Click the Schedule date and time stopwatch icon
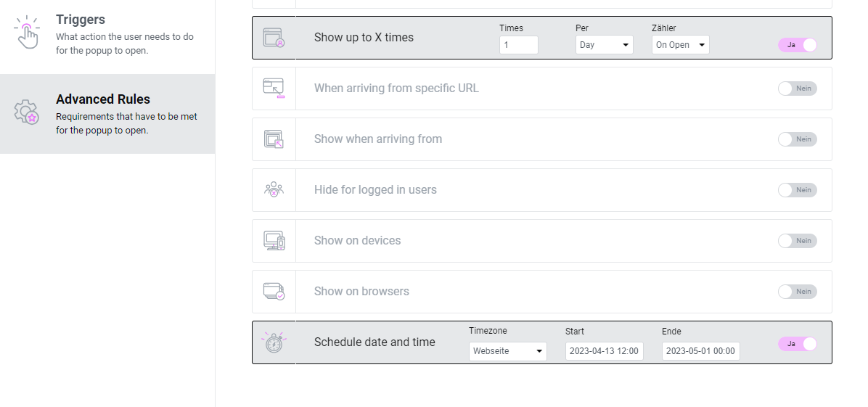The height and width of the screenshot is (407, 868). tap(274, 342)
